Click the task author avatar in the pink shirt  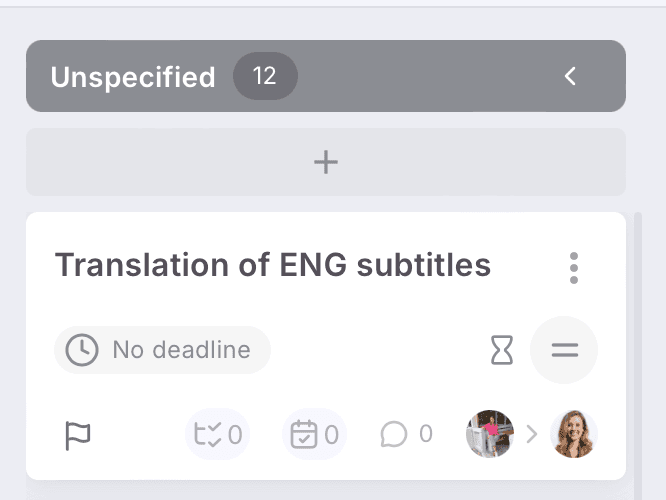(489, 434)
